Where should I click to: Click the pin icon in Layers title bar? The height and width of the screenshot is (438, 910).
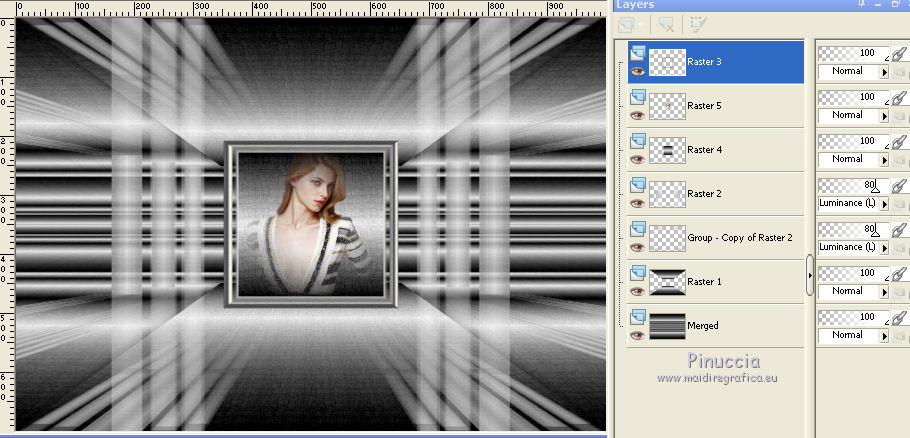pos(864,4)
